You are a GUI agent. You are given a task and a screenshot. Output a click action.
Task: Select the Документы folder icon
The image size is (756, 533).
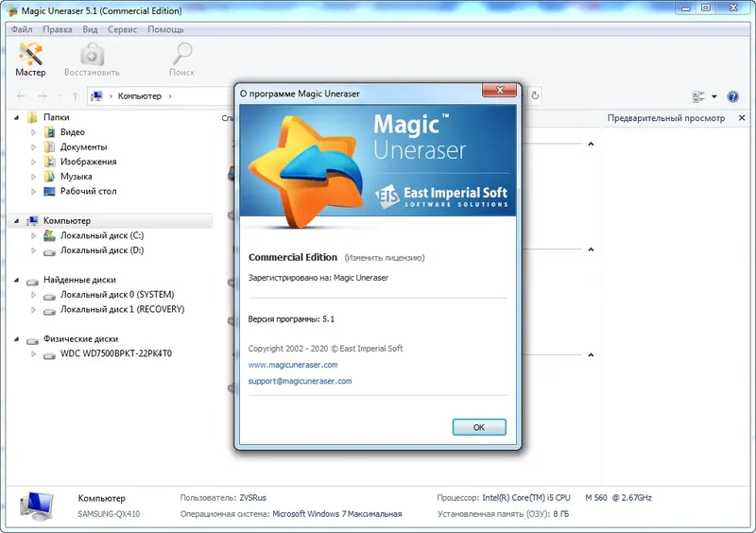coord(49,146)
